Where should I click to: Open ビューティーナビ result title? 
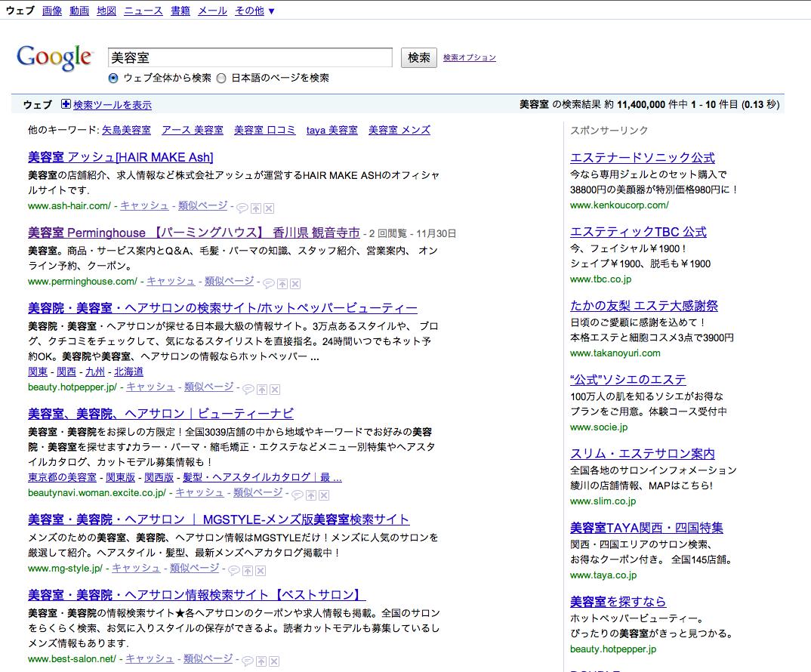[x=161, y=414]
